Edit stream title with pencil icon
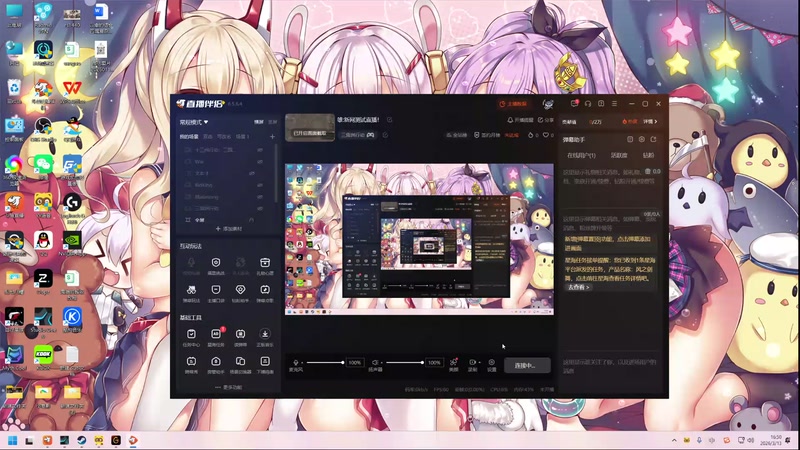Image resolution: width=800 pixels, height=450 pixels. (389, 119)
